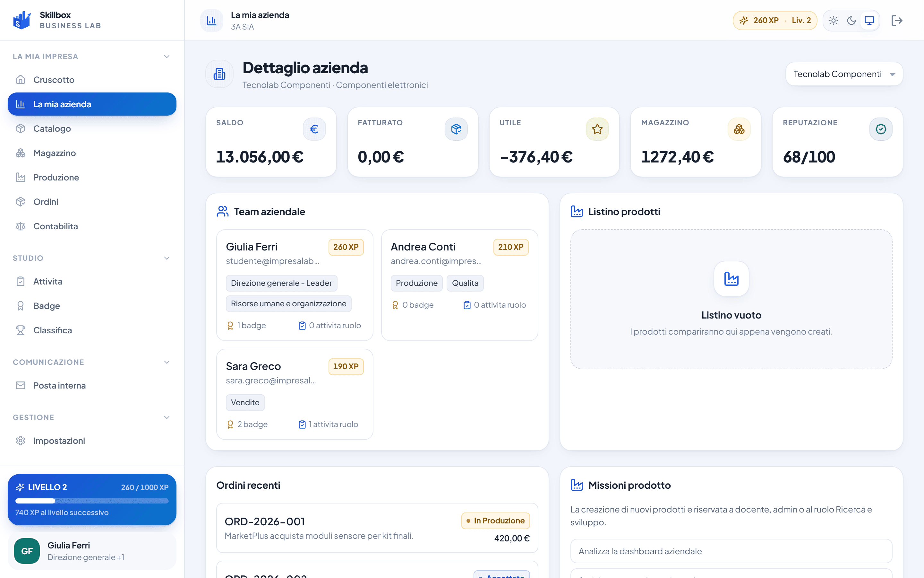Viewport: 924px width, 578px height.
Task: Open Giulia Ferri team card
Action: pos(295,285)
